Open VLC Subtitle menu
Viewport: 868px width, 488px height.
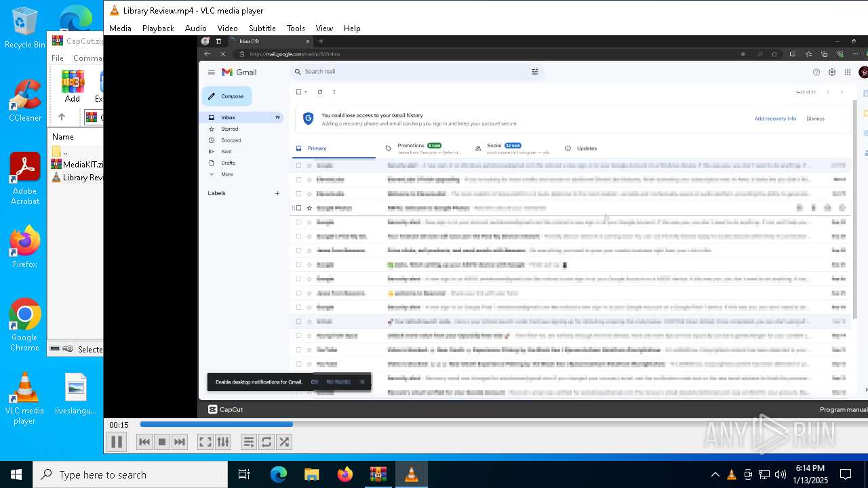pos(262,28)
